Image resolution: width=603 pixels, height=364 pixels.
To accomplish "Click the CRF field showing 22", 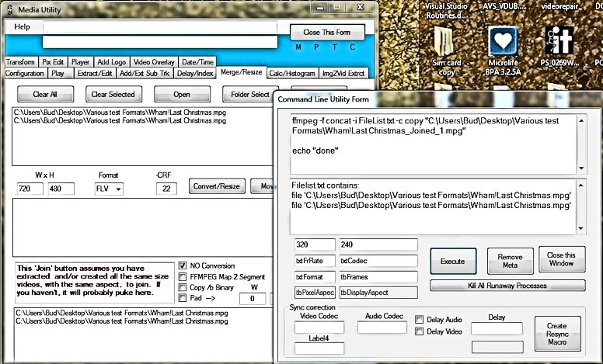I will tap(166, 189).
